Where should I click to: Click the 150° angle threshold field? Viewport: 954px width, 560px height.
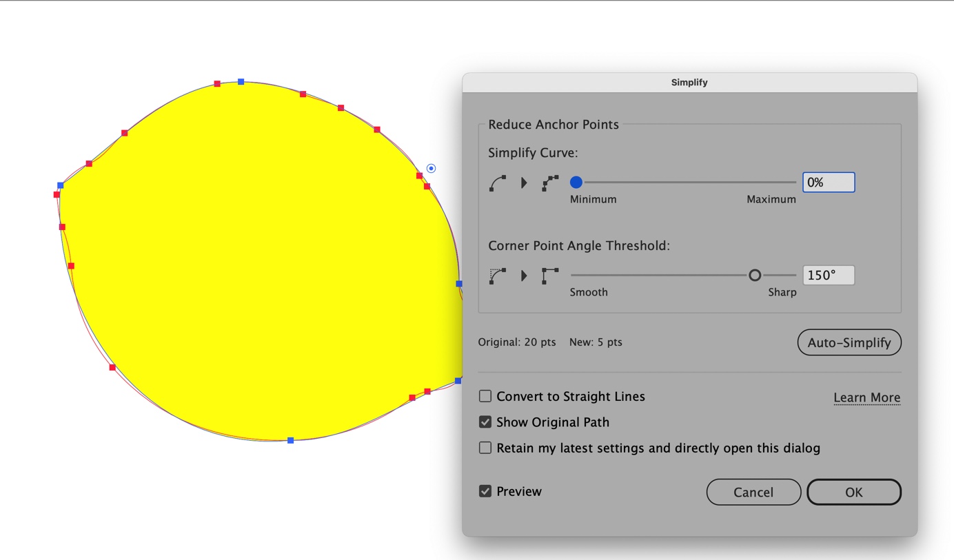[828, 275]
